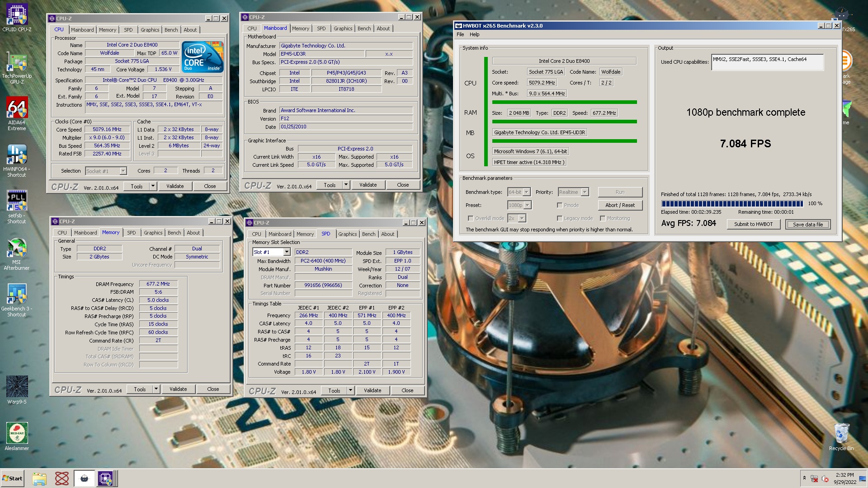Click the green RAM status bar

(564, 122)
